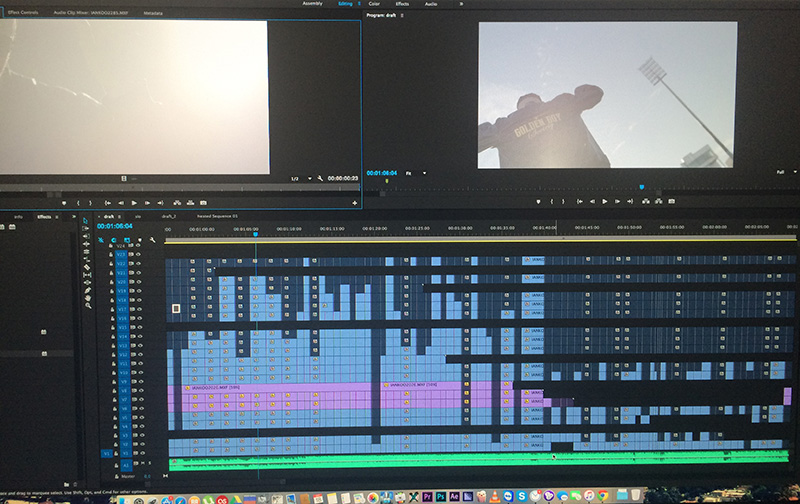Toggle track lock on V20
The height and width of the screenshot is (504, 800).
[x=112, y=282]
